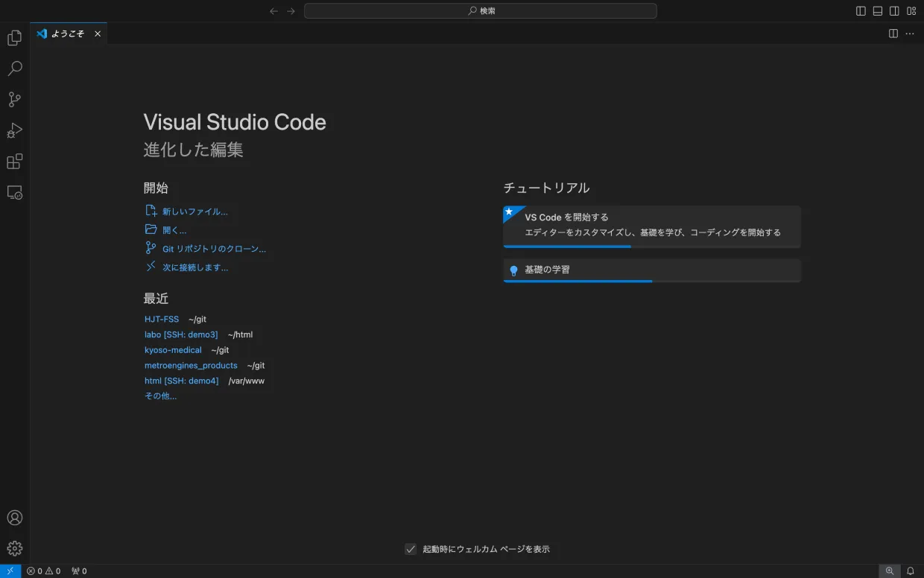This screenshot has width=924, height=578.
Task: Click the 次に接続します... link
Action: click(195, 267)
